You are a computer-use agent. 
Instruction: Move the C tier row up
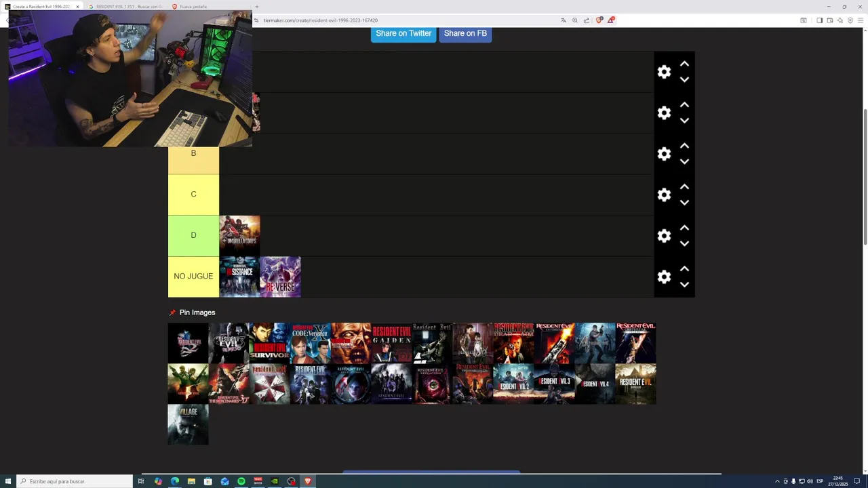(x=684, y=187)
